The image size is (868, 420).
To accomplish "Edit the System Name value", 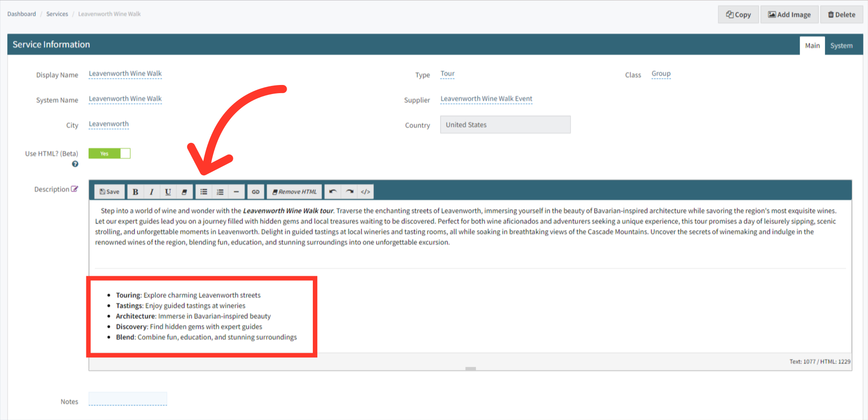I will coord(125,99).
